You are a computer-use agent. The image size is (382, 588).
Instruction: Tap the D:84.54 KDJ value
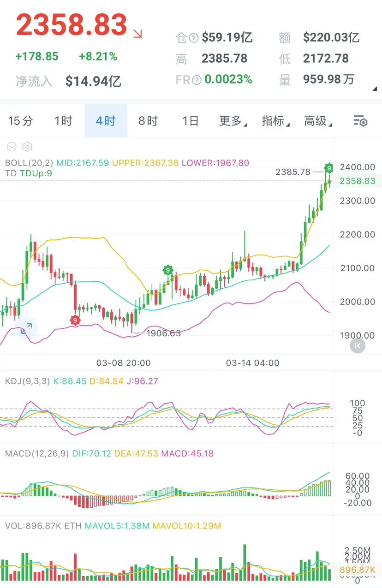click(106, 381)
